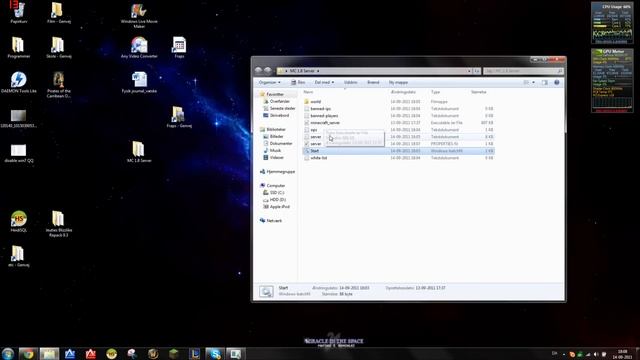Launch the Fraps application desktop icon
Image resolution: width=640 pixels, height=360 pixels.
point(179,47)
